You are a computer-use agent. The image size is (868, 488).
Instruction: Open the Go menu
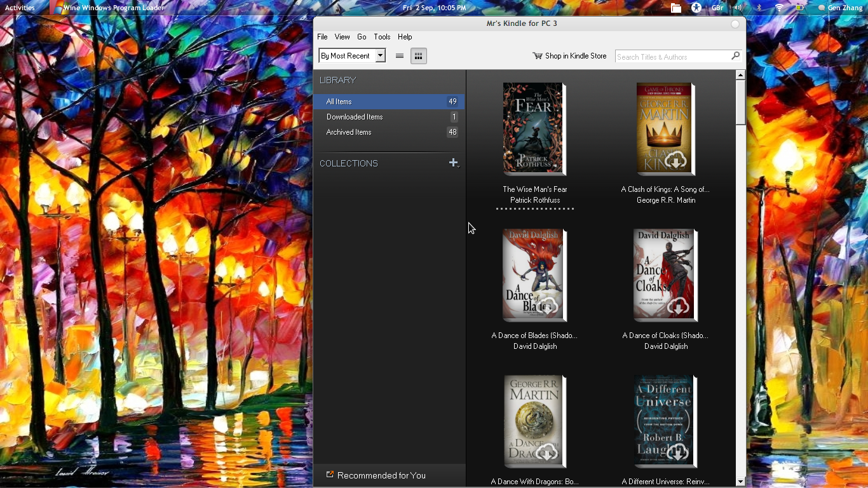(362, 37)
